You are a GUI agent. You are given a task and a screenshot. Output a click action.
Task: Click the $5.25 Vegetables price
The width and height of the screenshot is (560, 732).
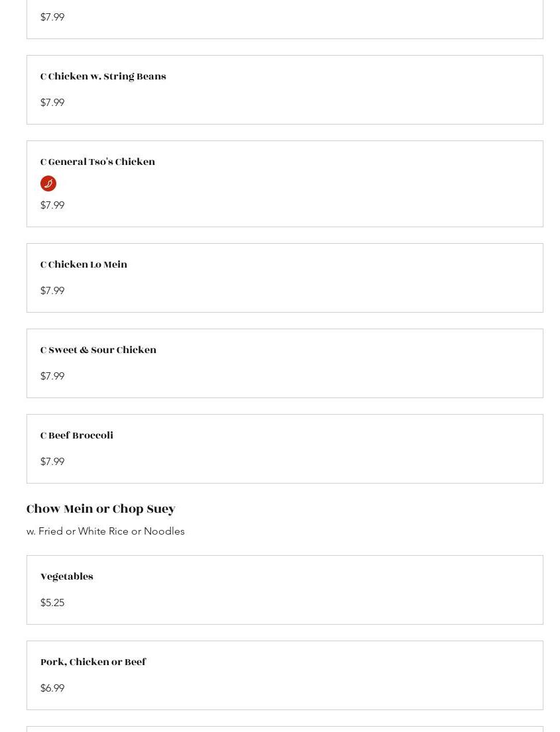[x=52, y=603]
